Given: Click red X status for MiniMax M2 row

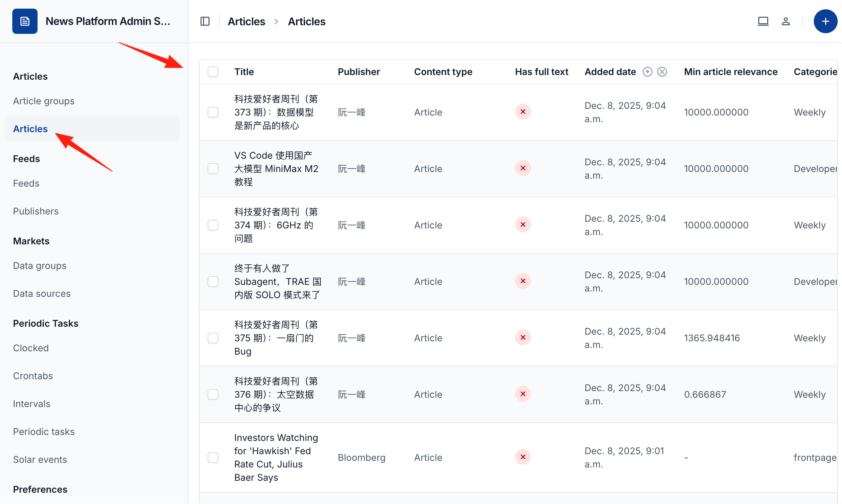Looking at the screenshot, I should coord(523,168).
